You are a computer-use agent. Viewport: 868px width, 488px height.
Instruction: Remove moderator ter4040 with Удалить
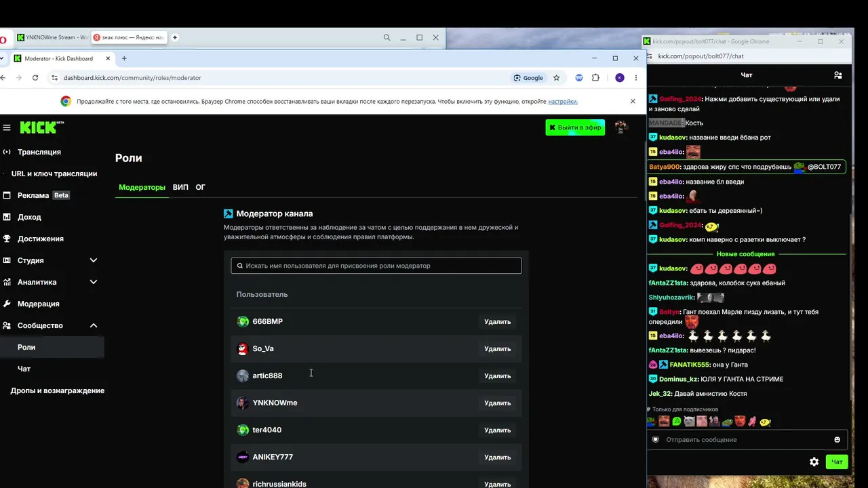[497, 430]
